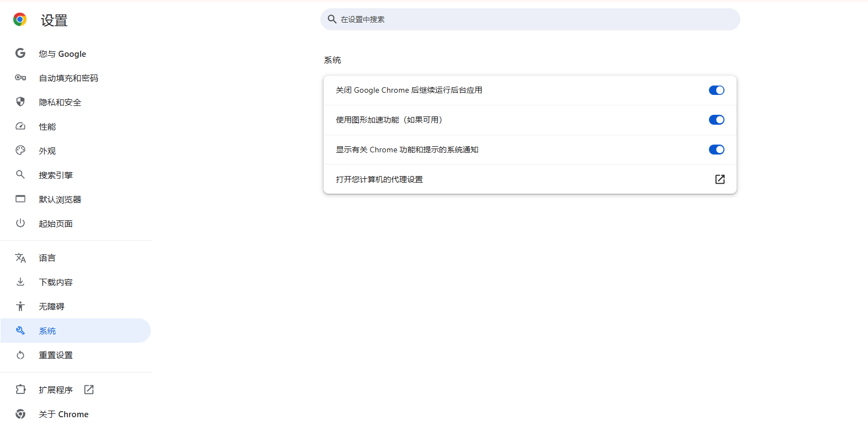Click the wrench icon for 系统
868x447 pixels.
pos(20,331)
